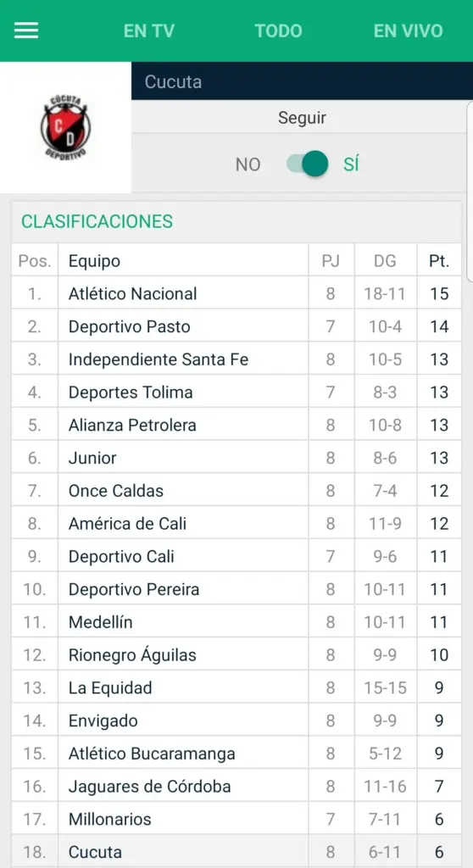Toggle the Seguir follow switch
The height and width of the screenshot is (868, 473).
[x=308, y=164]
